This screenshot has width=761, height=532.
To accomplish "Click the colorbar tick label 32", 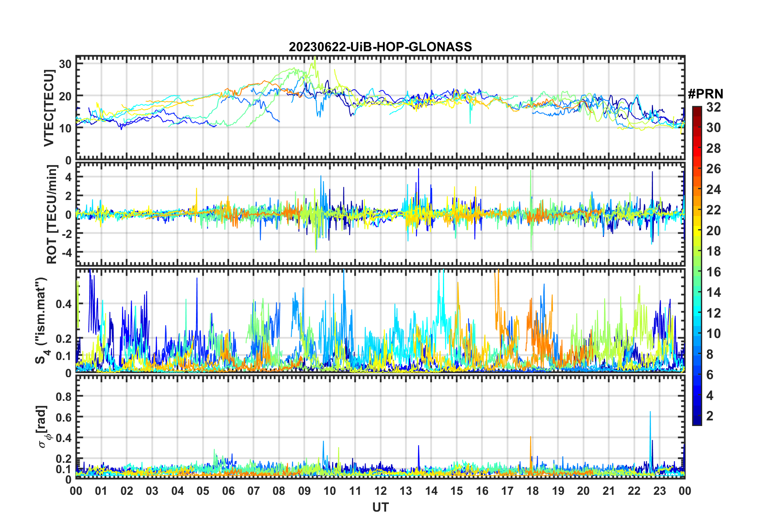I will point(713,107).
